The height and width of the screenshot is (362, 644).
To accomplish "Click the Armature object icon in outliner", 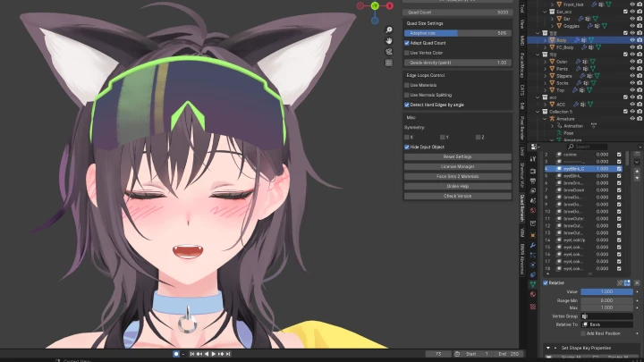I will coord(552,119).
